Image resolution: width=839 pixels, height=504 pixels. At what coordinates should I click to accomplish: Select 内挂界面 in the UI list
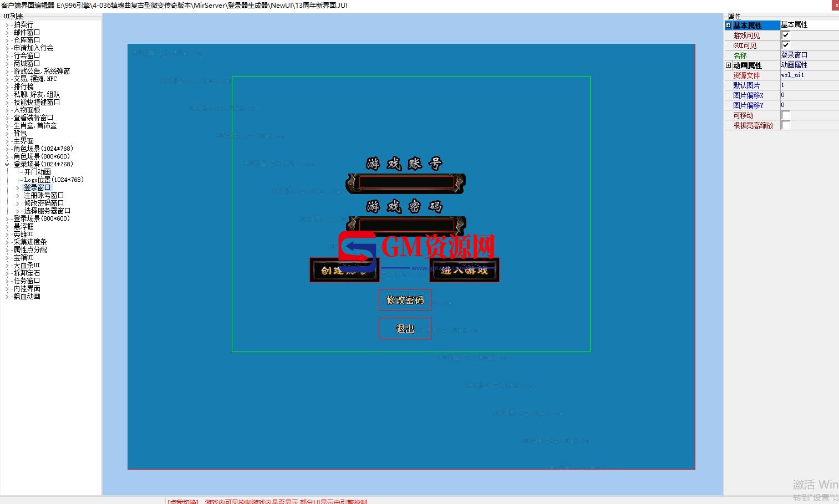[x=27, y=289]
